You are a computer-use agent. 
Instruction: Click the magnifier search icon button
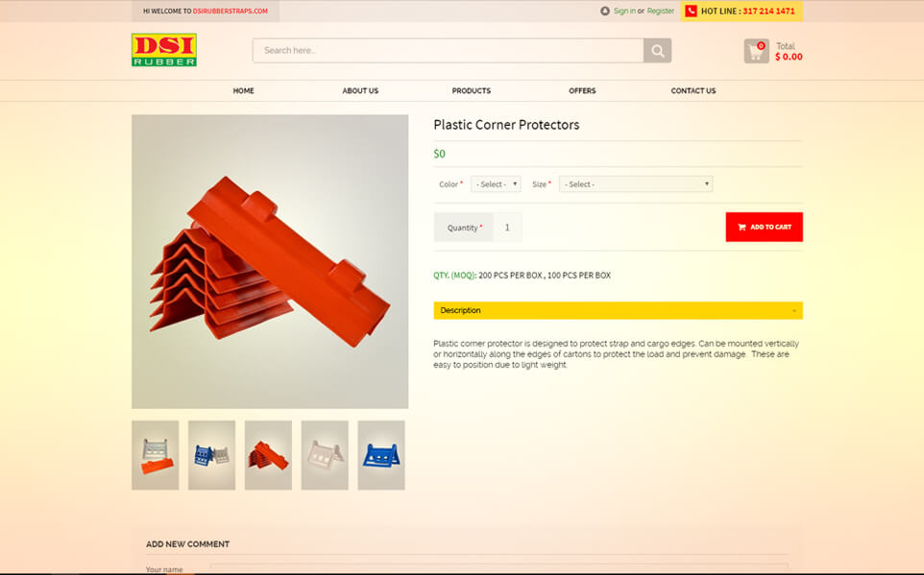[x=658, y=51]
